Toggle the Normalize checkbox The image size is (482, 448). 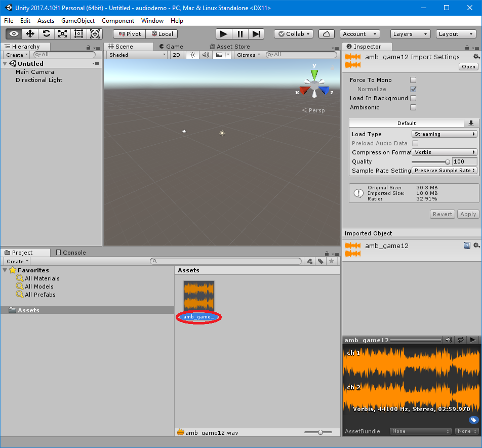tap(413, 89)
